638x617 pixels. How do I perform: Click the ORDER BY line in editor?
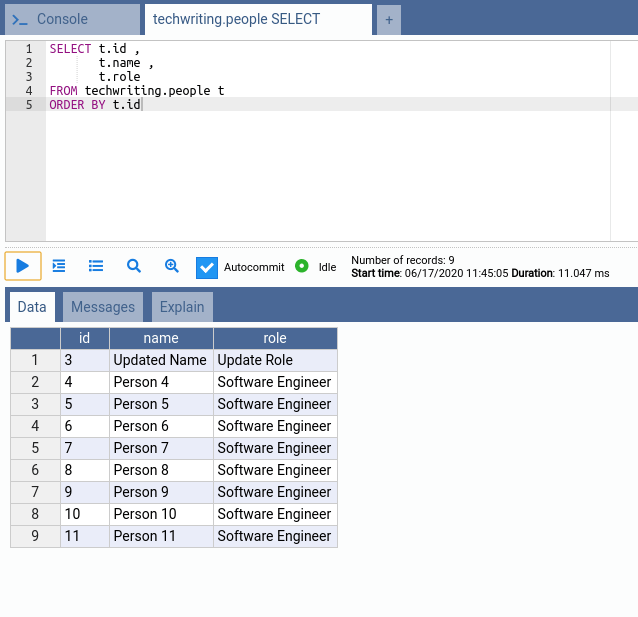click(95, 104)
